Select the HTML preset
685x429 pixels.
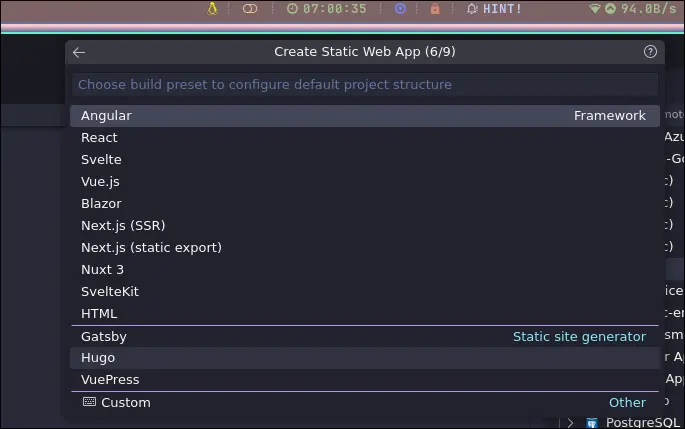coord(365,314)
